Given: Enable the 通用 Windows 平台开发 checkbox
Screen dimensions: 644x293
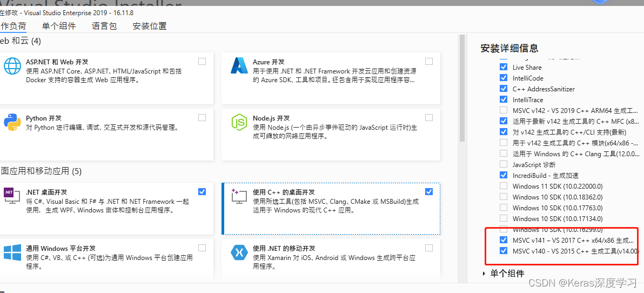Looking at the screenshot, I should pos(202,248).
